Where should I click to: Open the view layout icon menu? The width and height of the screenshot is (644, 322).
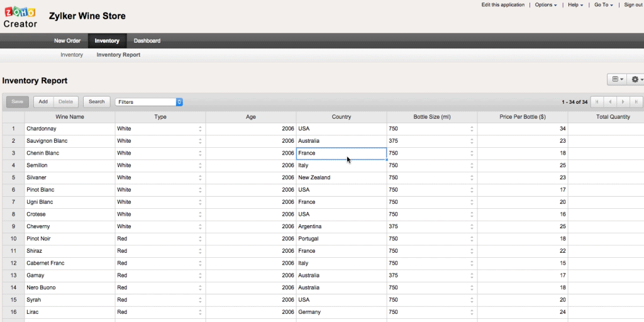coord(616,79)
